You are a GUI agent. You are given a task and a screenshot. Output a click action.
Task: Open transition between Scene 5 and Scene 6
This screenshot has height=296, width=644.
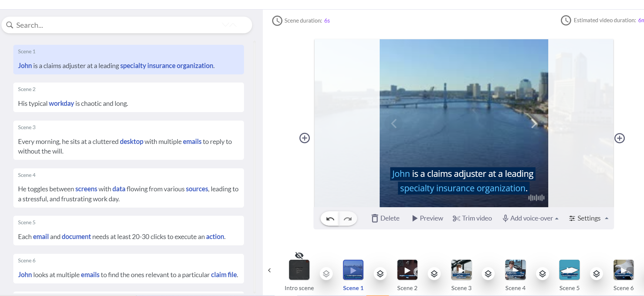click(x=597, y=274)
